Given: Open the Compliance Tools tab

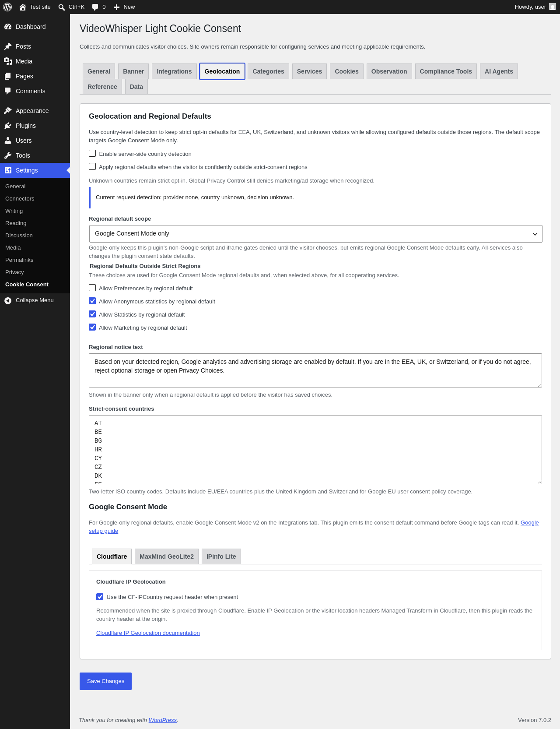Looking at the screenshot, I should 446,71.
